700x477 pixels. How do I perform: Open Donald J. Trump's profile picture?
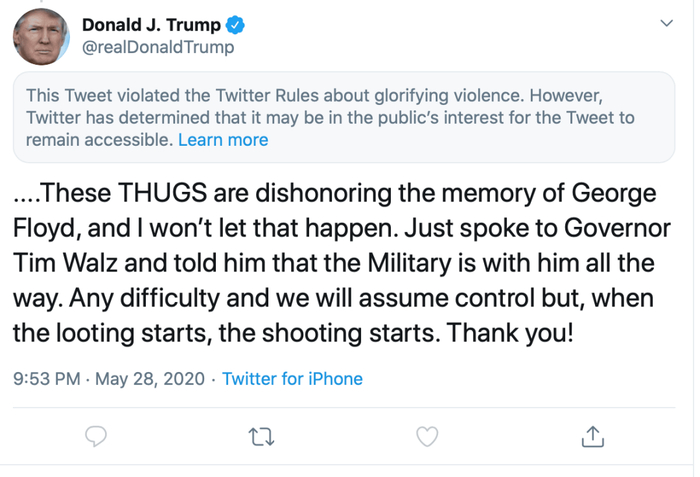tap(41, 36)
